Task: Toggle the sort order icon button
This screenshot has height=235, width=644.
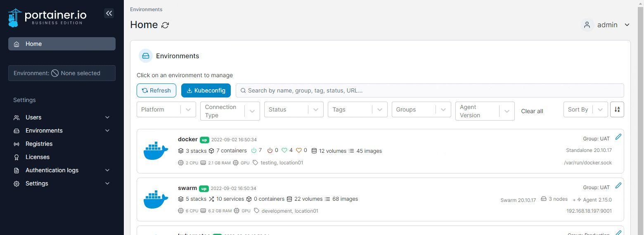Action: pyautogui.click(x=617, y=109)
